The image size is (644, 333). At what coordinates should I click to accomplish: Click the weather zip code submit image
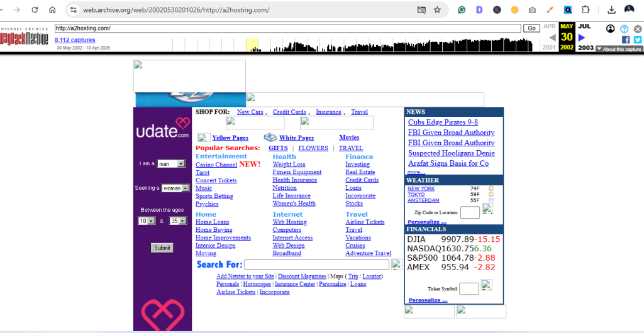pos(487,209)
